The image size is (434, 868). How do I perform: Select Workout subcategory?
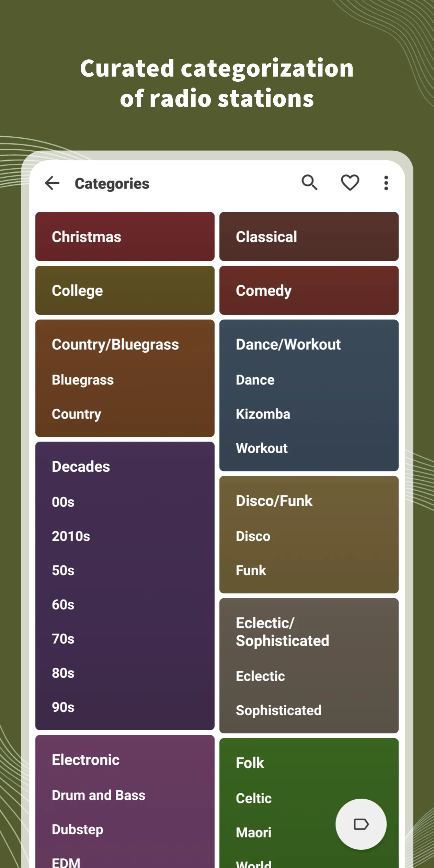262,448
